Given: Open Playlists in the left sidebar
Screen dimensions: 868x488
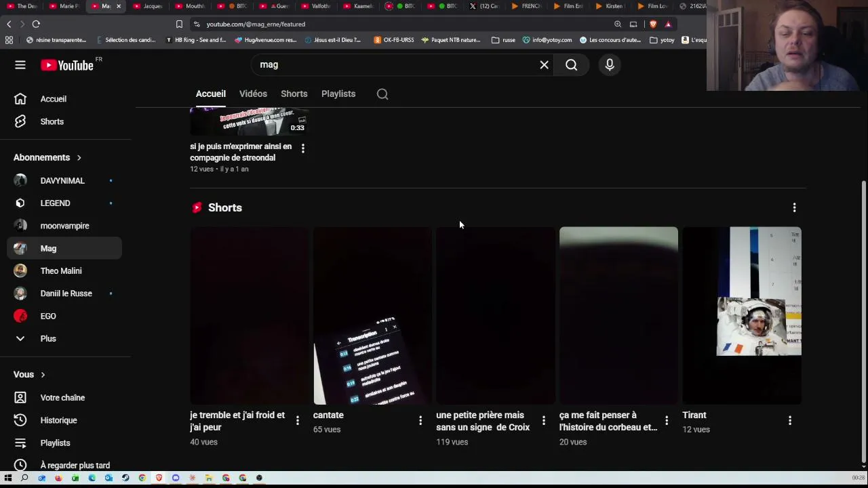Looking at the screenshot, I should 64,443.
